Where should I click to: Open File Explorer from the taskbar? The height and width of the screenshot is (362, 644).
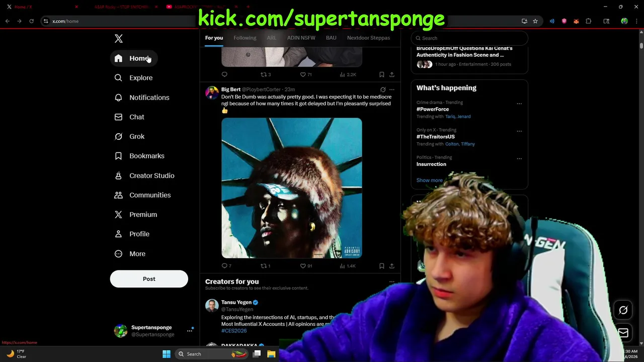(x=271, y=354)
